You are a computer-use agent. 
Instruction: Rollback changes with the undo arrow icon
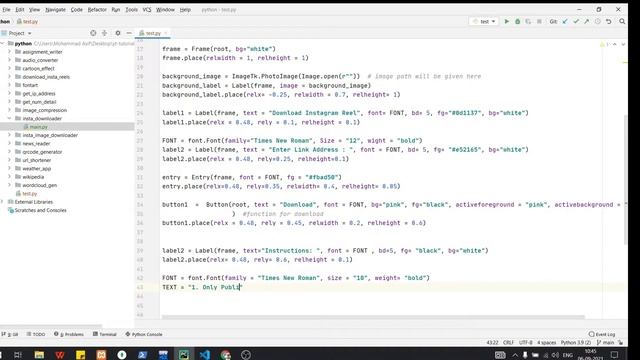[x=609, y=21]
